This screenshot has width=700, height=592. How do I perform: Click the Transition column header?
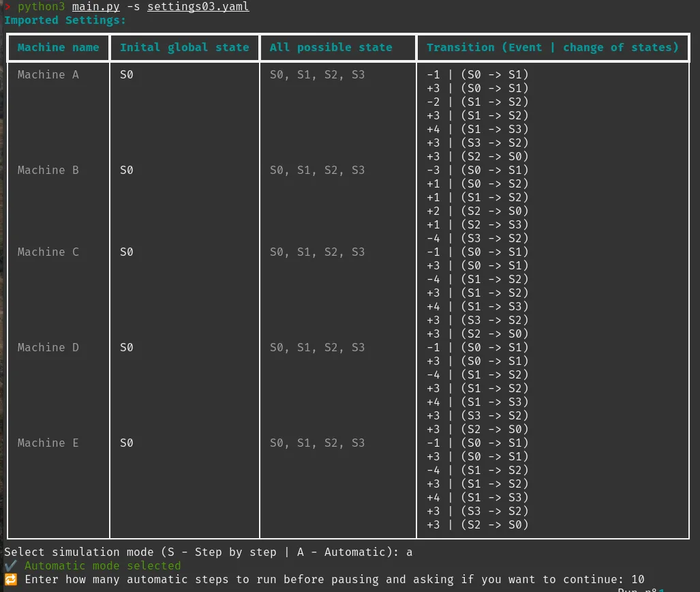tap(552, 47)
